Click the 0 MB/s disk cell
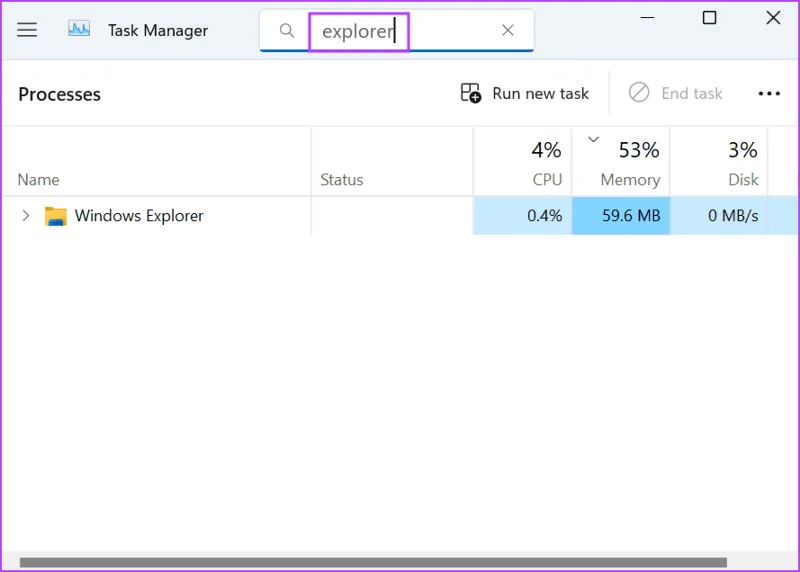Screen dimensions: 800x572 (x=718, y=216)
